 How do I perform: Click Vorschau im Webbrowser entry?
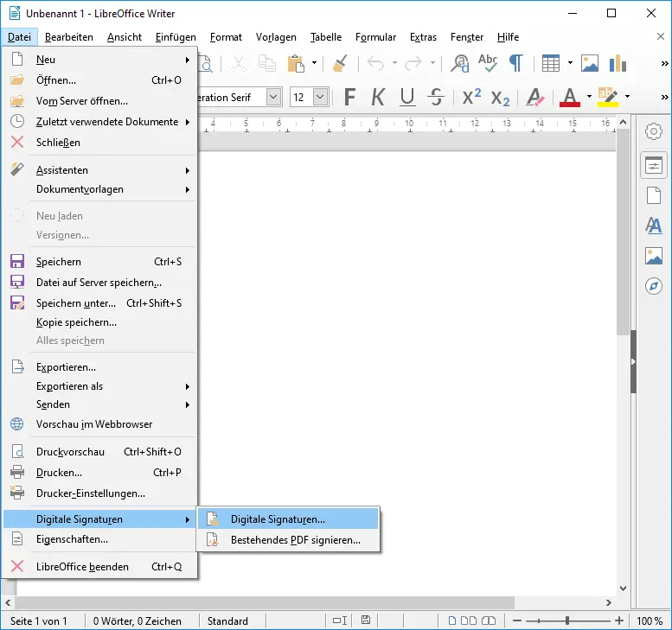pyautogui.click(x=99, y=424)
